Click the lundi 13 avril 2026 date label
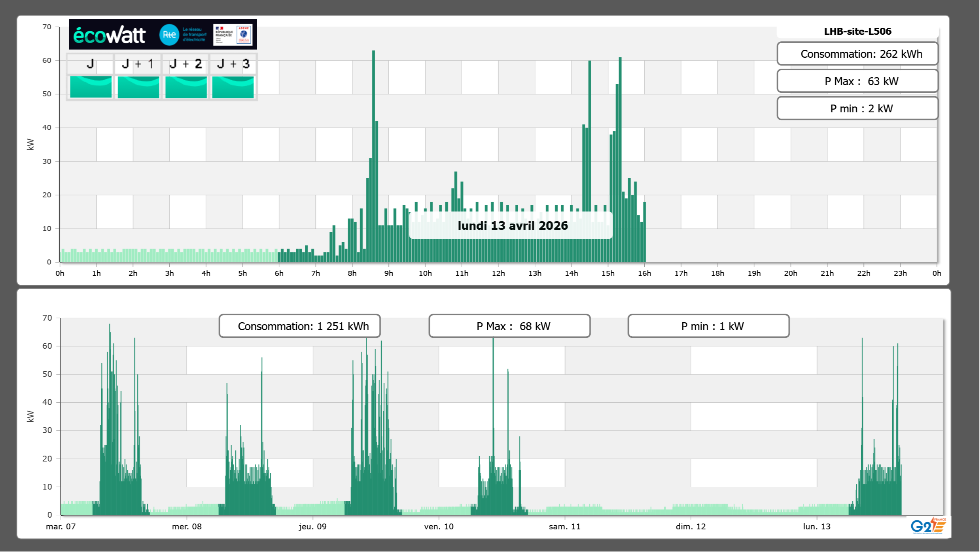This screenshot has height=552, width=980. tap(512, 225)
